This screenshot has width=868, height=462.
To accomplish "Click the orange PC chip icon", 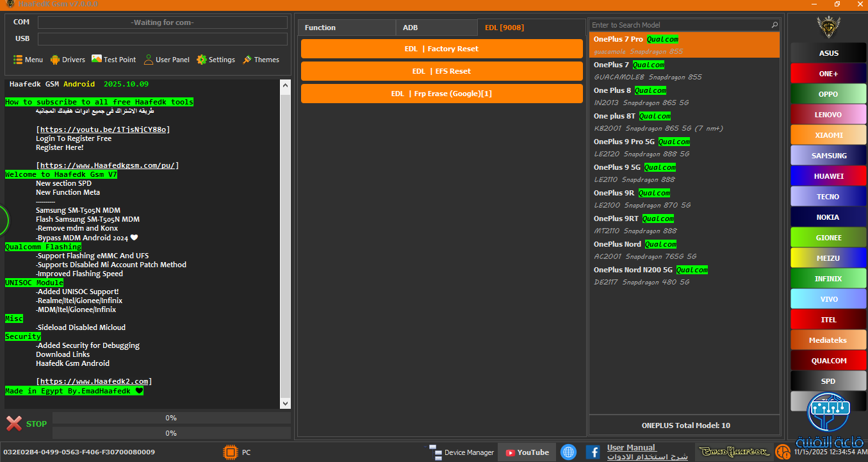I will pyautogui.click(x=229, y=452).
